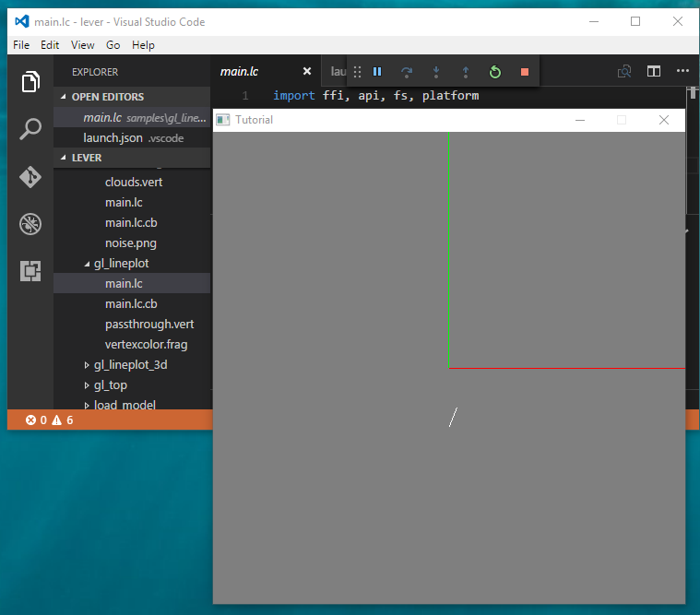This screenshot has height=615, width=700.
Task: Open the Go menu
Action: [x=113, y=44]
